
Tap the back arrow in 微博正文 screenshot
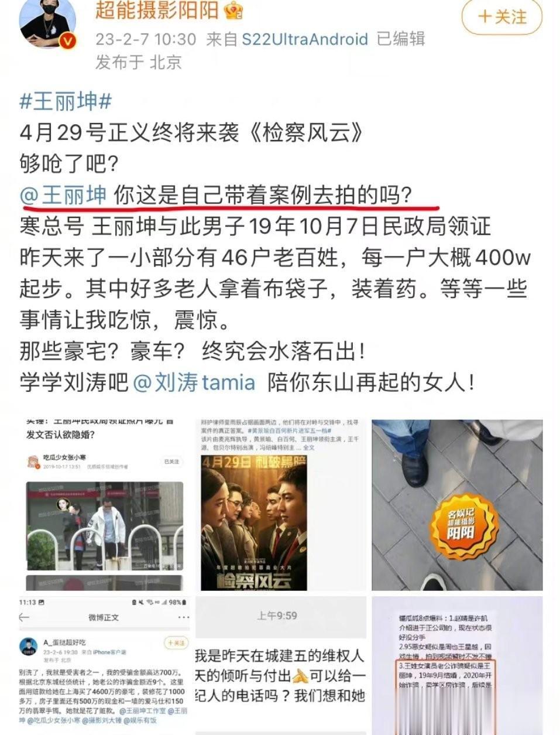[x=25, y=617]
